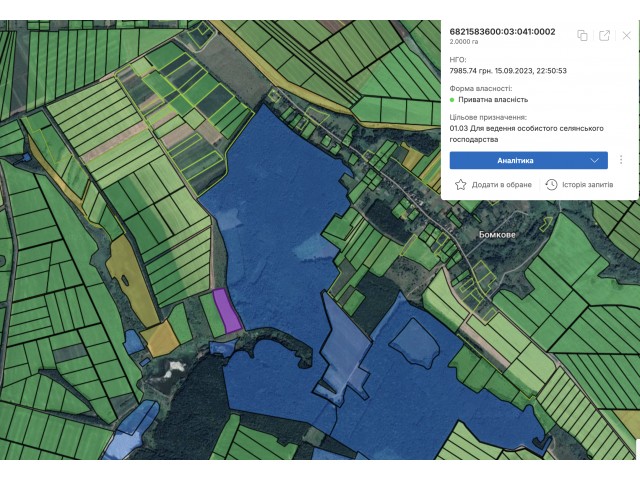Image resolution: width=640 pixels, height=480 pixels.
Task: Click the Цільове призначення label
Action: (488, 118)
